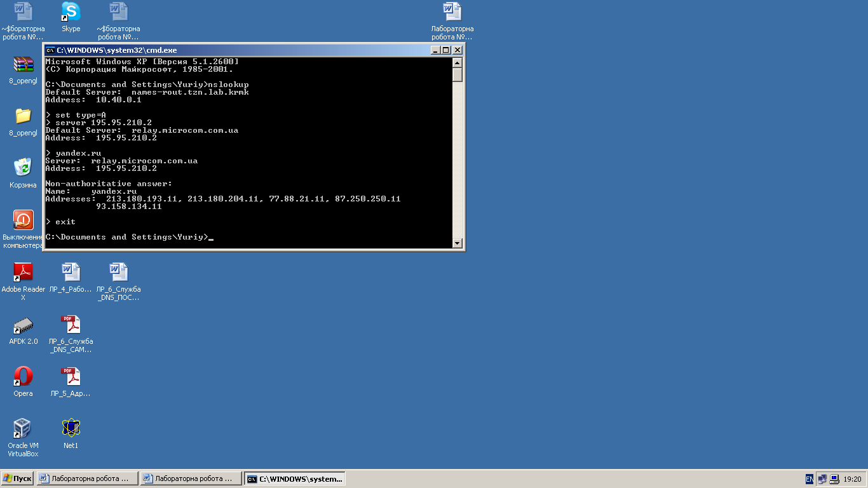Click the 'Non-authoritative answer:' line
The image size is (868, 488).
109,183
